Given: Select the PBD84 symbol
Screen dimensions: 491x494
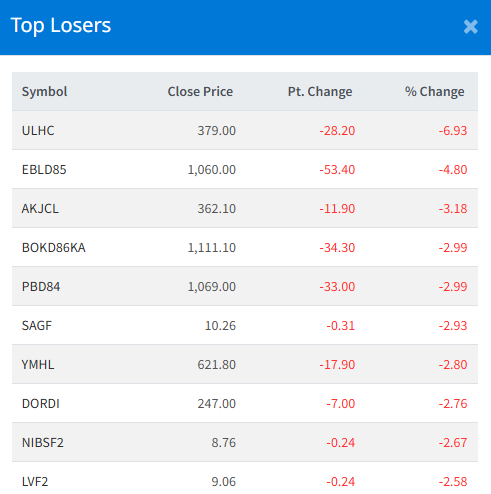Looking at the screenshot, I should click(41, 287).
